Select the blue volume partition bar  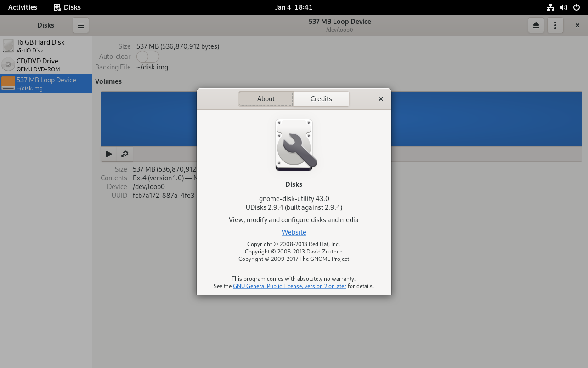(x=341, y=119)
